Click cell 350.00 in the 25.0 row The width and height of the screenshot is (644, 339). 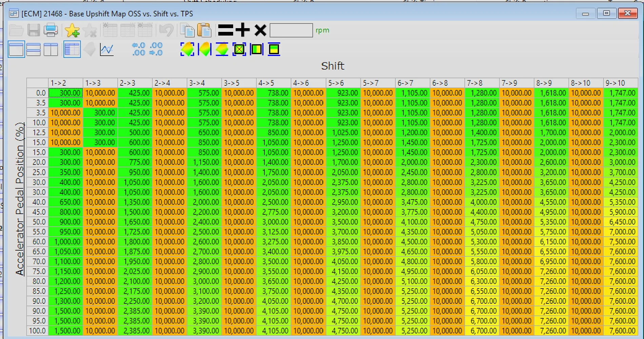pos(66,172)
